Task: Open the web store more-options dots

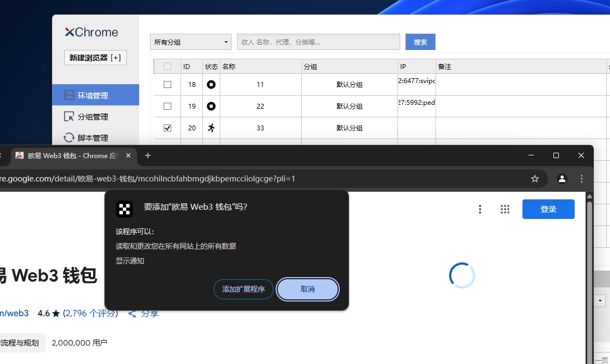Action: tap(480, 209)
